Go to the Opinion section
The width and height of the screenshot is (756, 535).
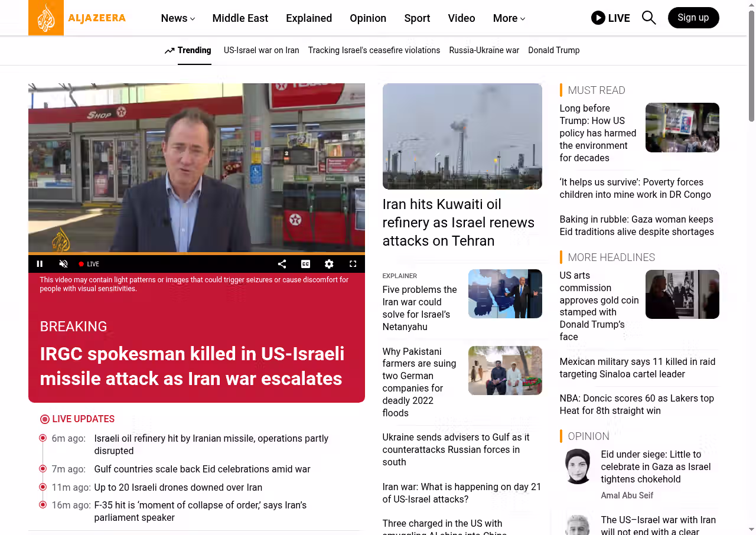[367, 18]
